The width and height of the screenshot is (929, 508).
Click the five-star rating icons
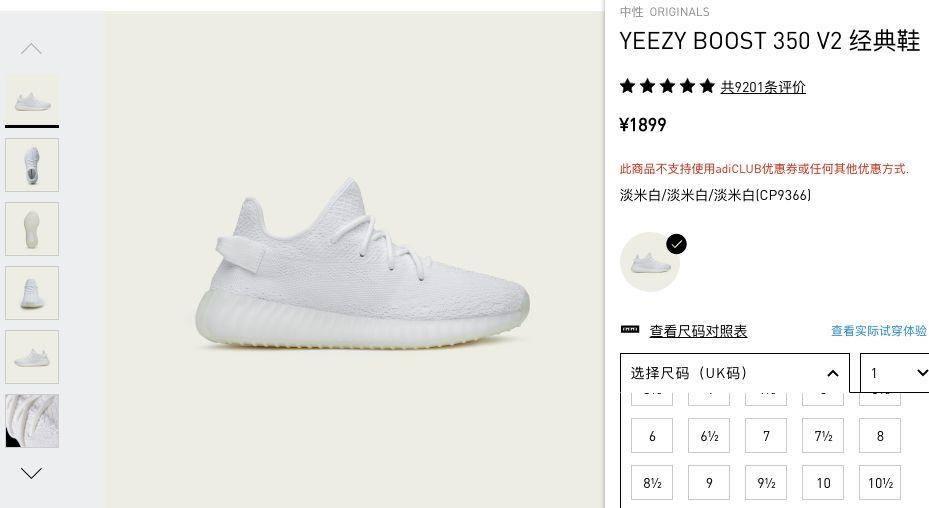(667, 87)
